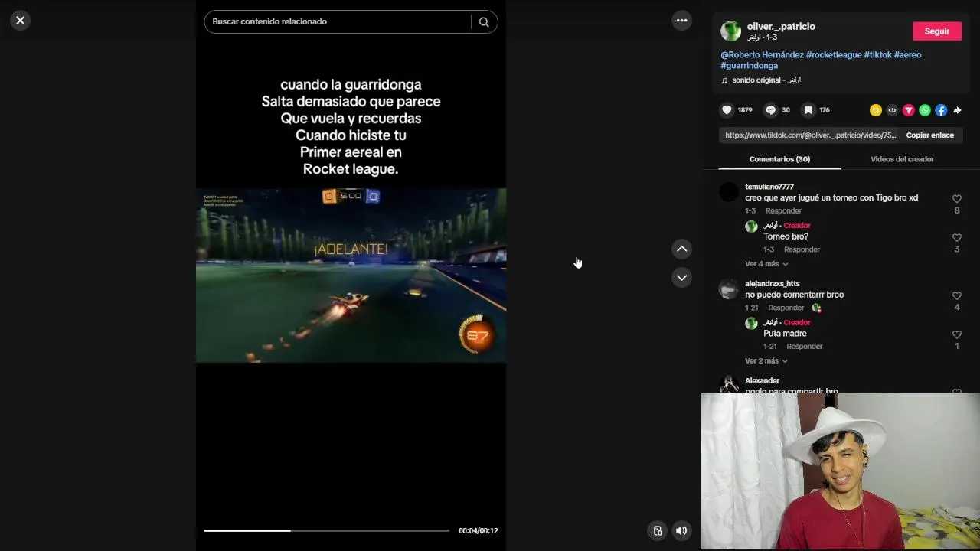Image resolution: width=980 pixels, height=551 pixels.
Task: Expand 'Ver 2 más' replies
Action: pos(766,361)
